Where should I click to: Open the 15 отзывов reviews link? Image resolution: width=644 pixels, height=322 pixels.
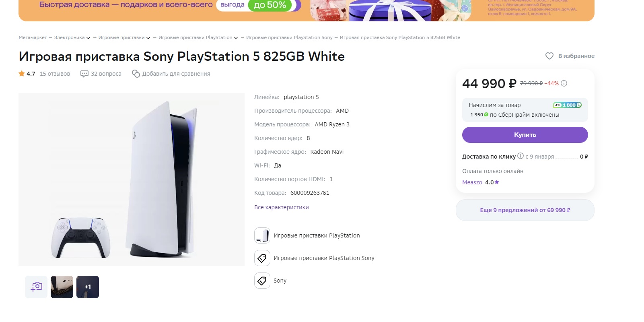55,74
